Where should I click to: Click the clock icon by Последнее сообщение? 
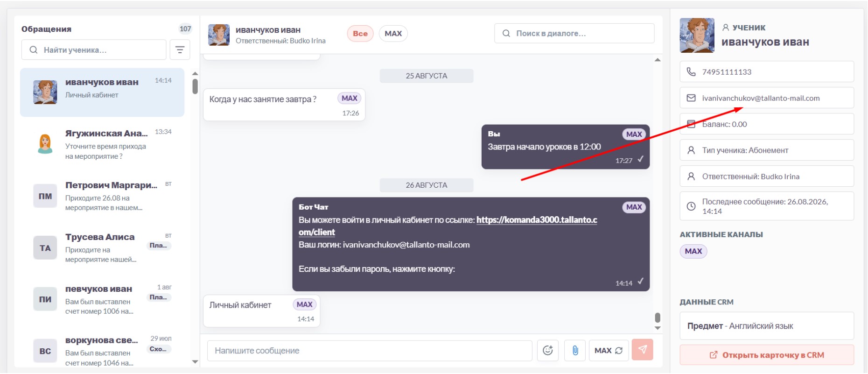pos(691,206)
